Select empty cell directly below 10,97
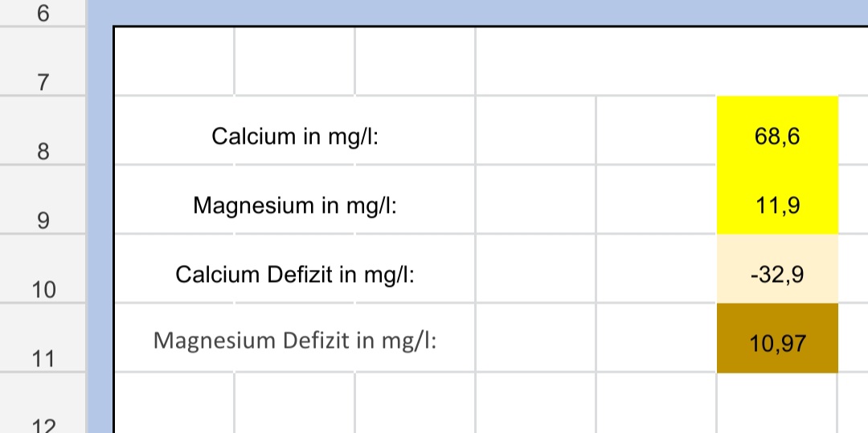This screenshot has height=433, width=868. click(x=777, y=403)
